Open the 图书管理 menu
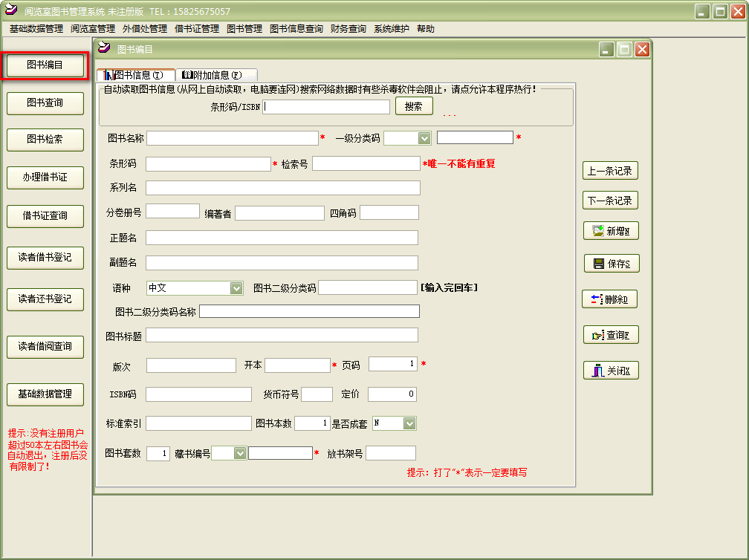Viewport: 749px width, 560px height. 244,29
